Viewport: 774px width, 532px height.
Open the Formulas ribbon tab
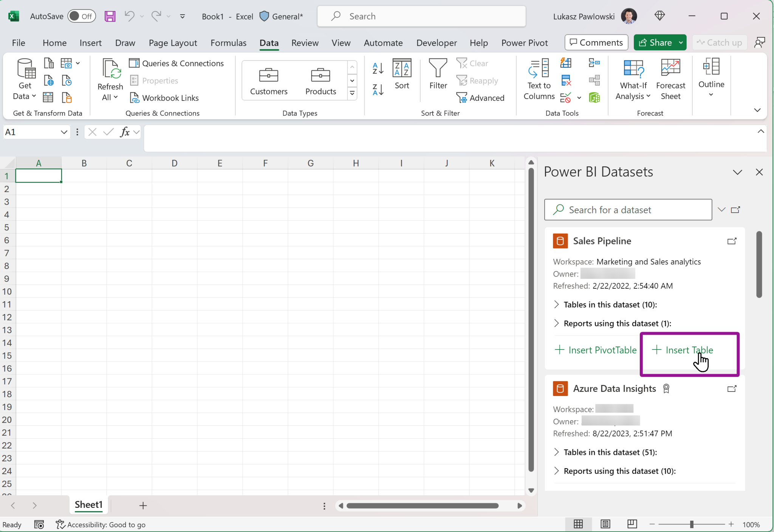click(x=228, y=43)
